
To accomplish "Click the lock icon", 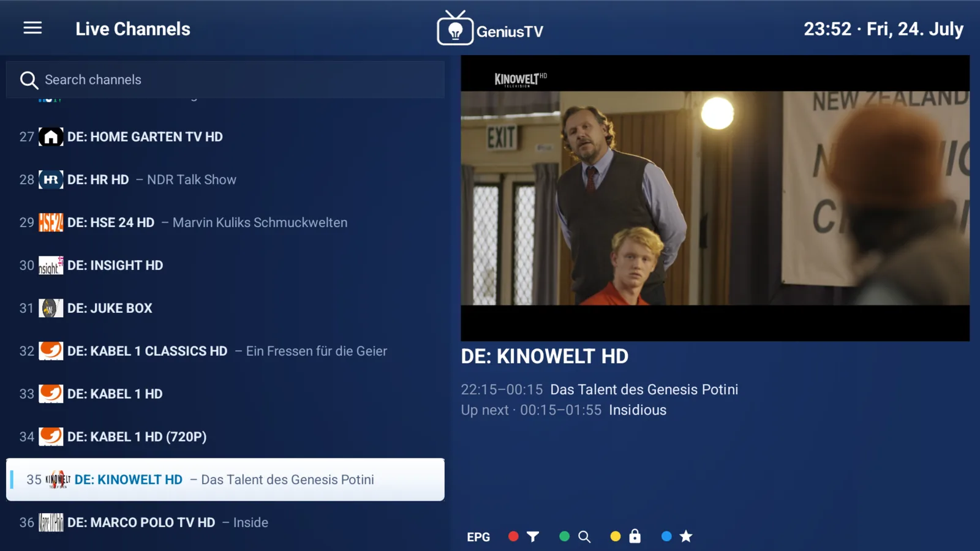I will click(635, 536).
